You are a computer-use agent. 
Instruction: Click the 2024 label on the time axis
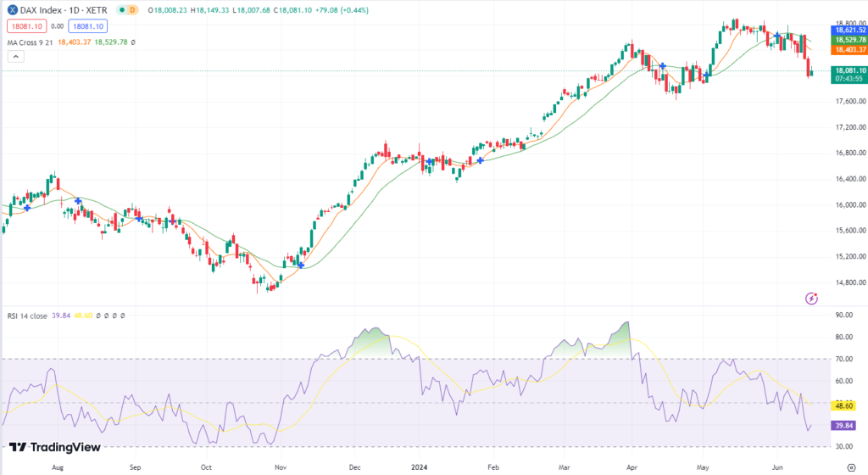pyautogui.click(x=419, y=467)
